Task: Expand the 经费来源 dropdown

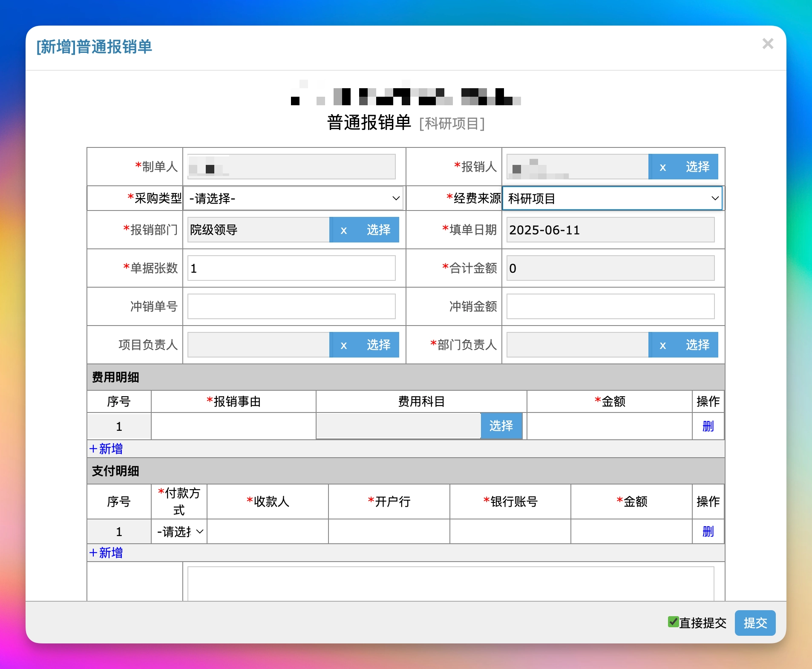Action: pos(612,198)
